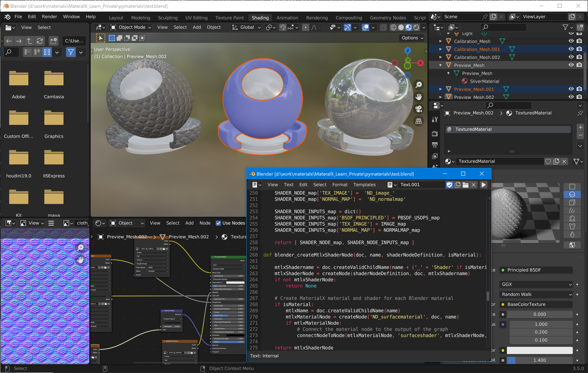Open the Render menu
The image size is (588, 373).
click(49, 17)
